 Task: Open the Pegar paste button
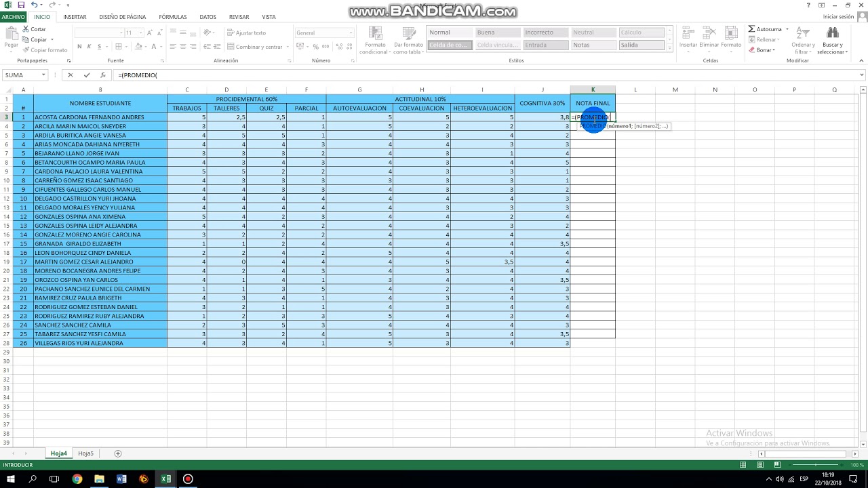click(11, 39)
